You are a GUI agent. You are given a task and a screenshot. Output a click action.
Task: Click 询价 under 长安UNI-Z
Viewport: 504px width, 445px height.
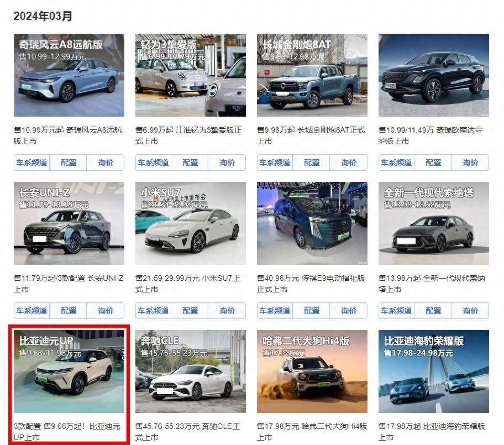tap(106, 311)
